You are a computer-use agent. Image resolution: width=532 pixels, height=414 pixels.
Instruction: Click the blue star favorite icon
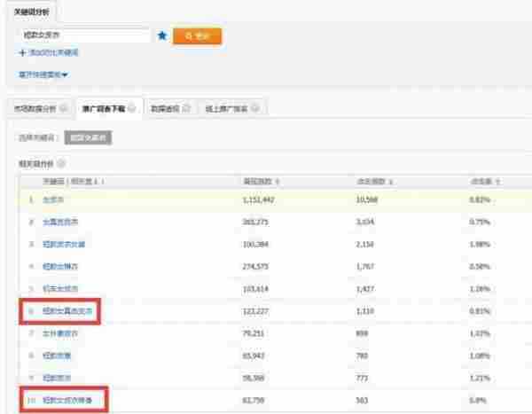click(161, 37)
